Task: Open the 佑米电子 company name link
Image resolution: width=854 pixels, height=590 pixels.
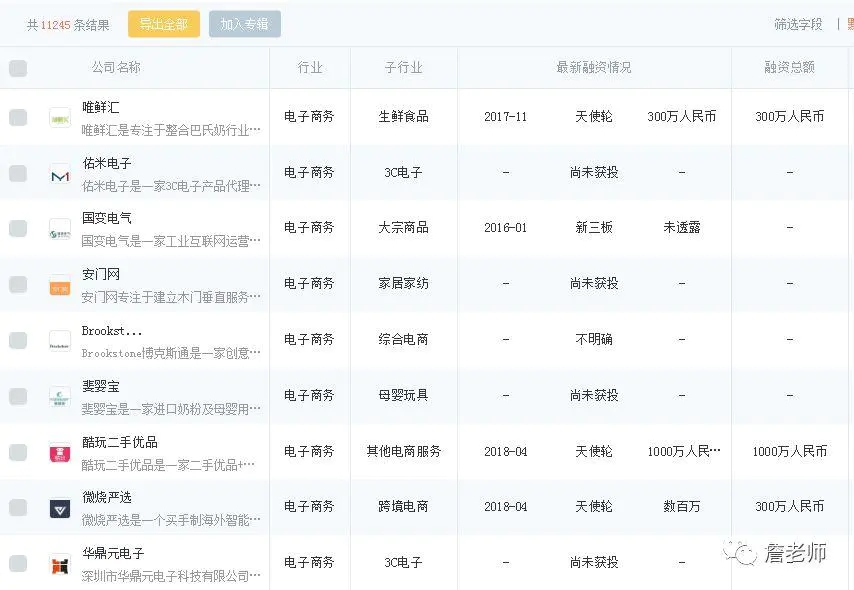Action: 107,163
